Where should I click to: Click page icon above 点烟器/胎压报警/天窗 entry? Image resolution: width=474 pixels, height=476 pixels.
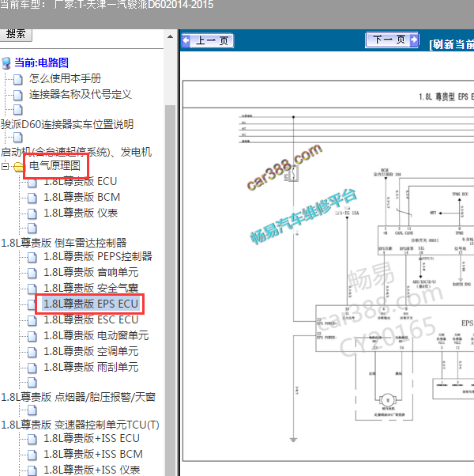click(x=32, y=383)
